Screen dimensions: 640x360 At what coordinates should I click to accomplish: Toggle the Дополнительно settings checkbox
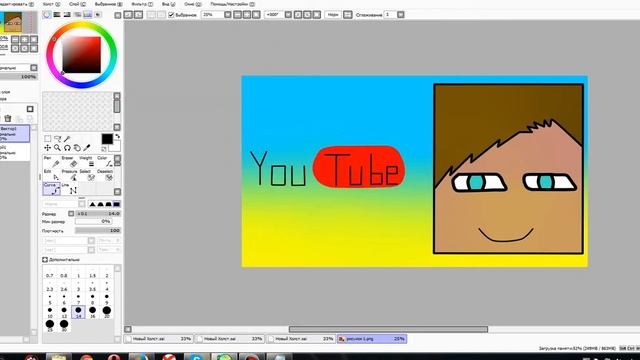(x=45, y=260)
